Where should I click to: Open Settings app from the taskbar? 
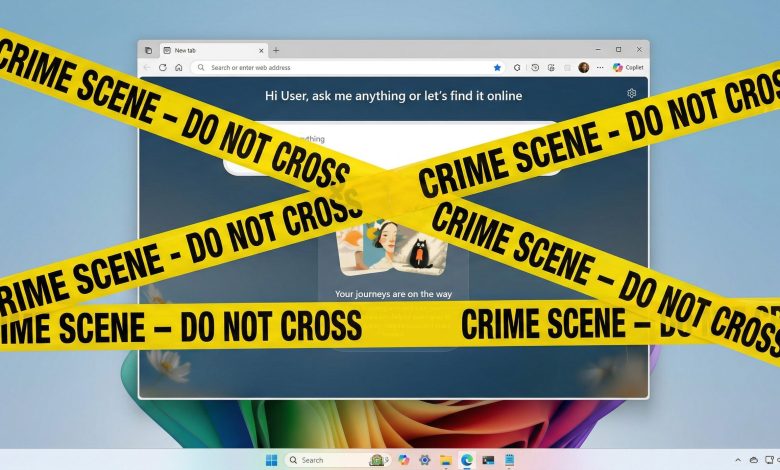tap(424, 460)
